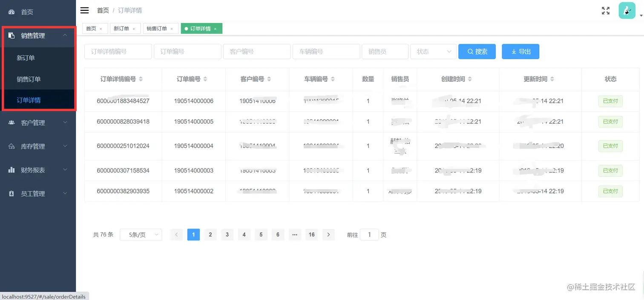
Task: Click the 库存管理 warehouse icon
Action: click(11, 146)
